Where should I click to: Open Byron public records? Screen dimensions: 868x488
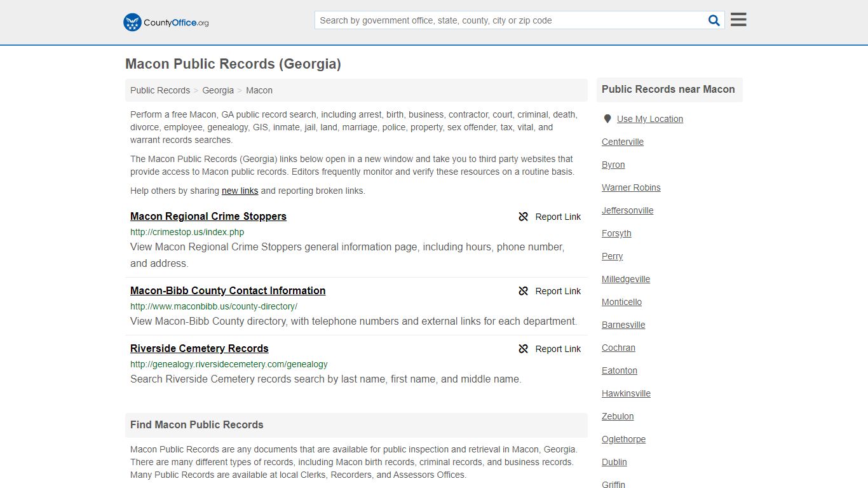coord(613,165)
